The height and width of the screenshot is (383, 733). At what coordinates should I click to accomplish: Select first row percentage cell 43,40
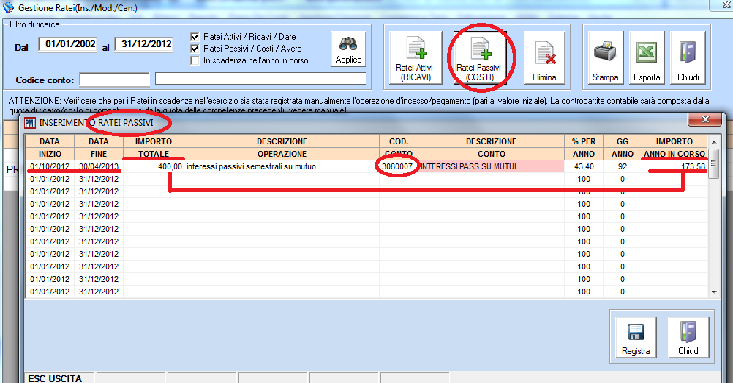[584, 166]
